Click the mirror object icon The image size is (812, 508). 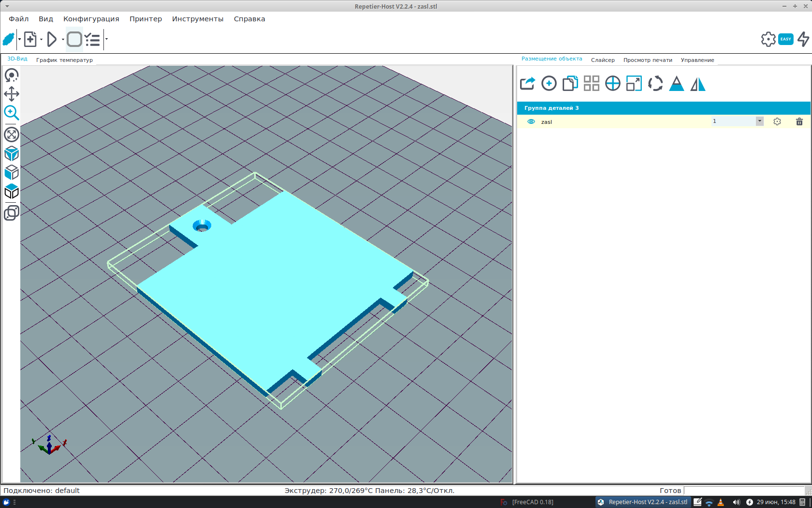pyautogui.click(x=698, y=84)
